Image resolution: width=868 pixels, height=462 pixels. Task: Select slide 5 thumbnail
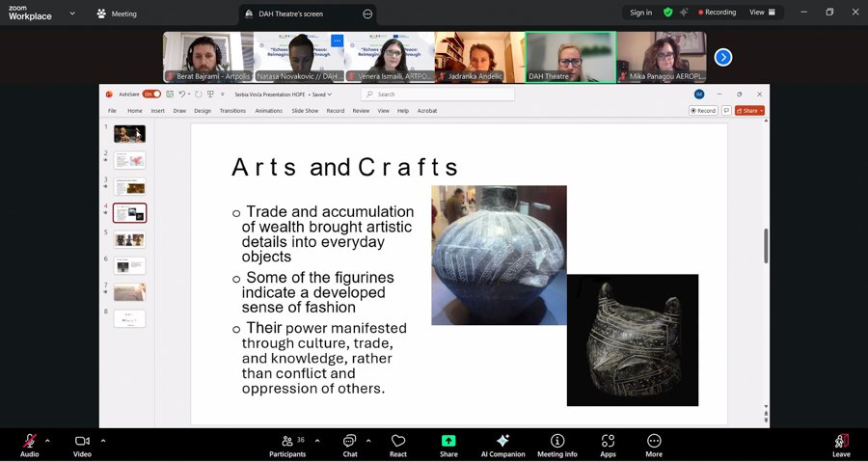point(129,239)
